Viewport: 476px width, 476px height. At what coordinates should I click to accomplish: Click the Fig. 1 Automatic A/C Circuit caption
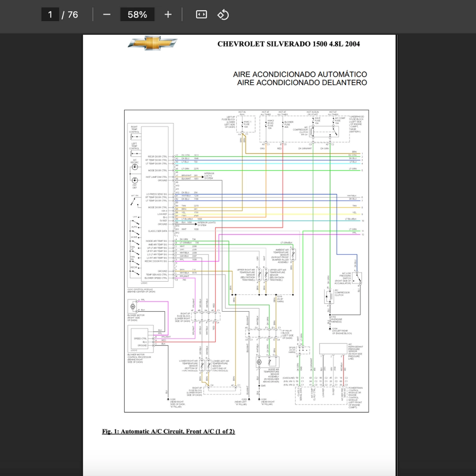coord(168,431)
